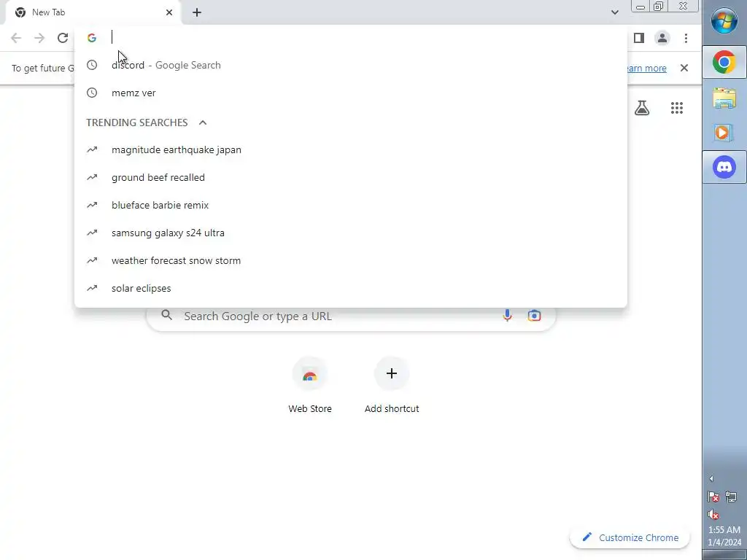The height and width of the screenshot is (560, 747).
Task: Switch to Discord in the taskbar
Action: click(x=724, y=167)
